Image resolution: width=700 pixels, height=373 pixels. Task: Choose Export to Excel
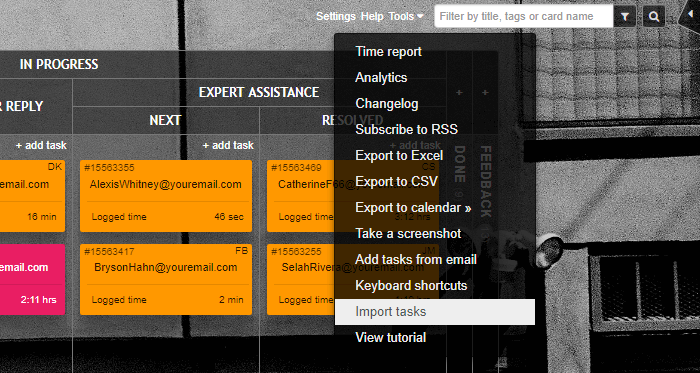point(434,155)
